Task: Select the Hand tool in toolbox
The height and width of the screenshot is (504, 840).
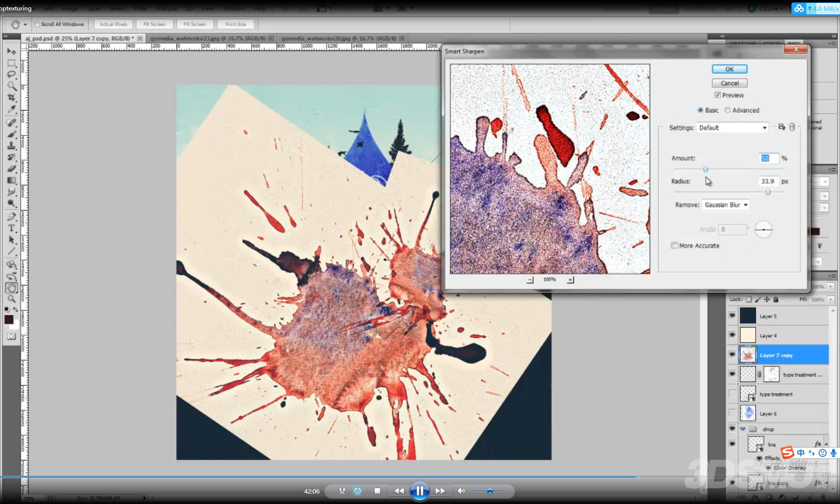Action: click(x=11, y=287)
